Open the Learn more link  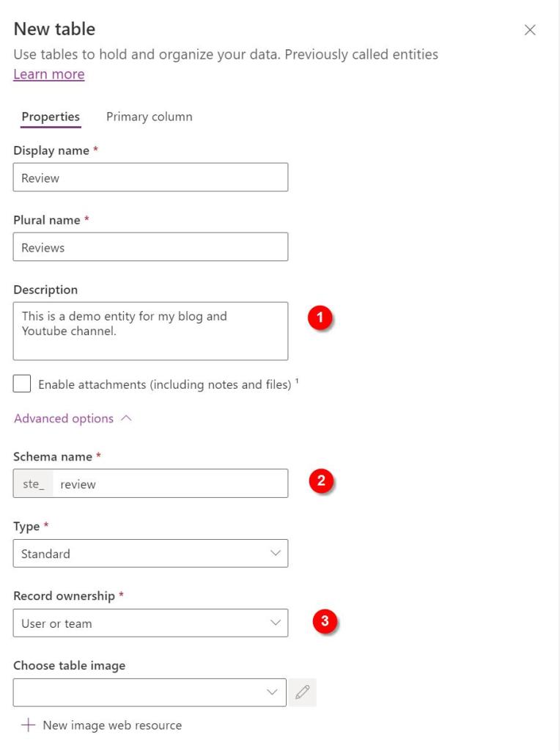(49, 74)
